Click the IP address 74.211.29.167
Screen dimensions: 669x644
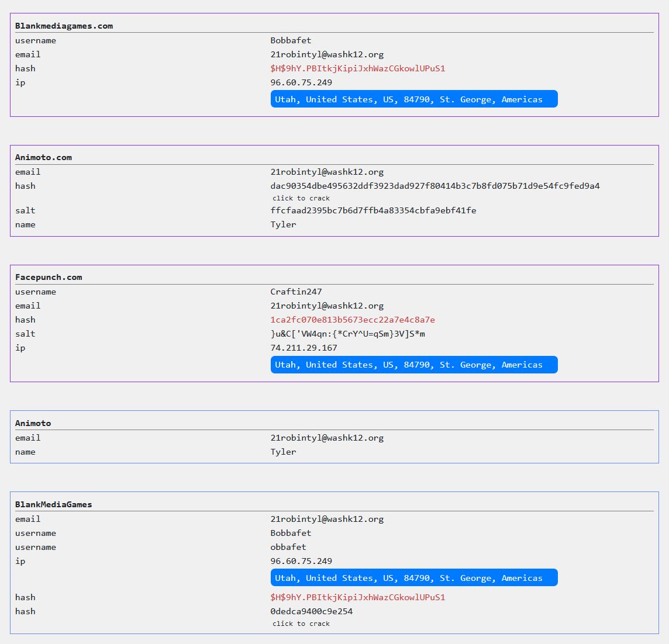304,348
